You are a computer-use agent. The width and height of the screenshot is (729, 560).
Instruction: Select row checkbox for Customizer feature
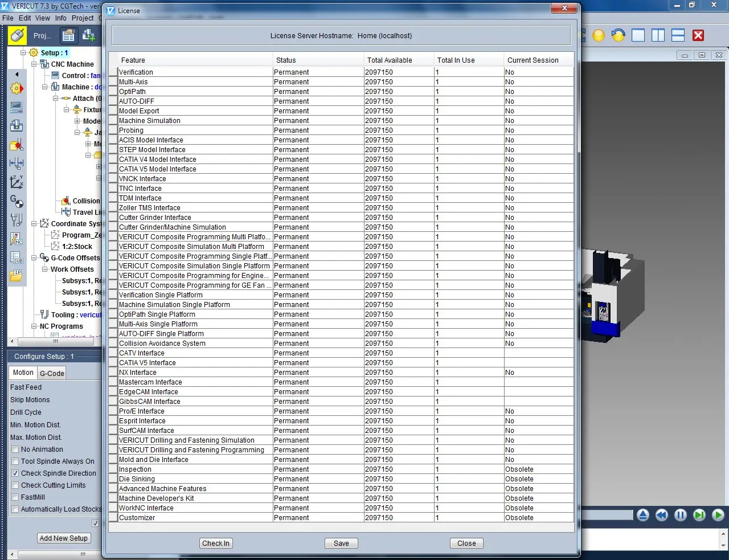[x=113, y=518]
